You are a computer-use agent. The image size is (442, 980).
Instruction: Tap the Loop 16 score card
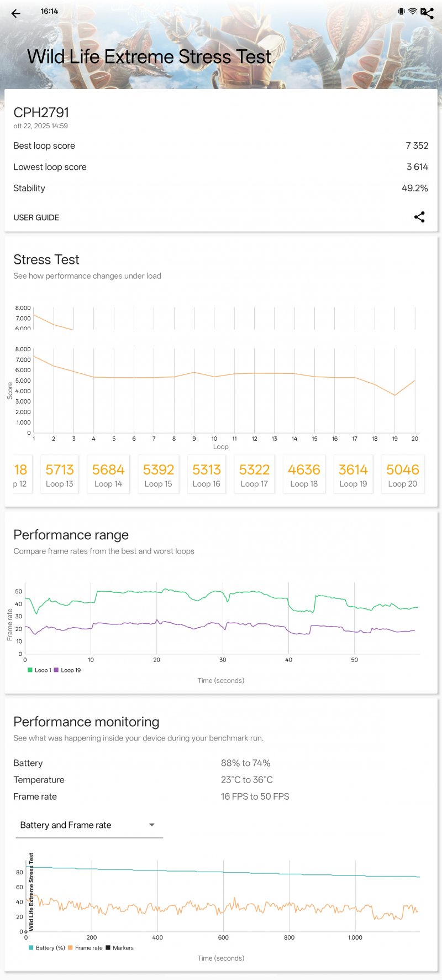pos(207,475)
